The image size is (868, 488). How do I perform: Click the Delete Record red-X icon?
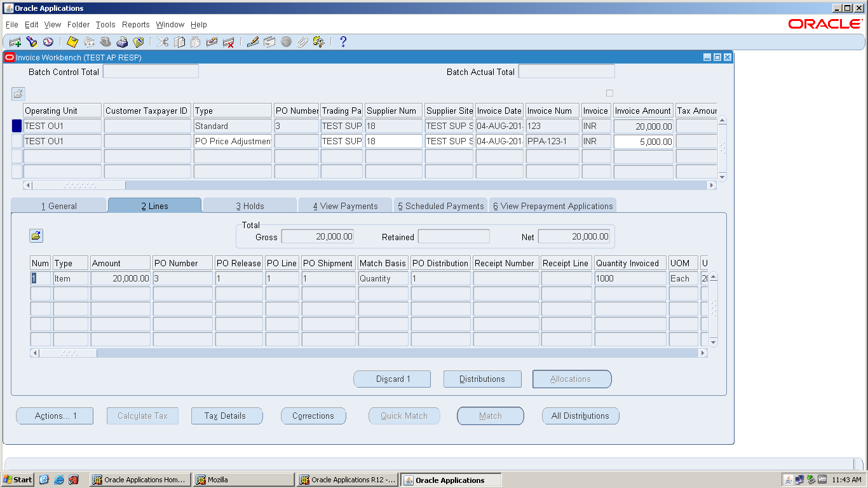(229, 42)
